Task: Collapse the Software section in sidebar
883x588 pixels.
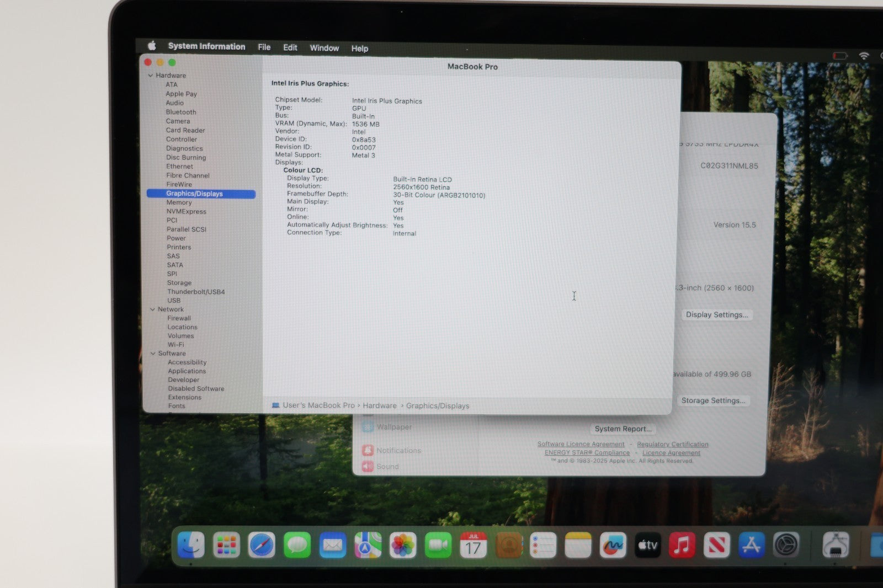Action: coord(153,354)
